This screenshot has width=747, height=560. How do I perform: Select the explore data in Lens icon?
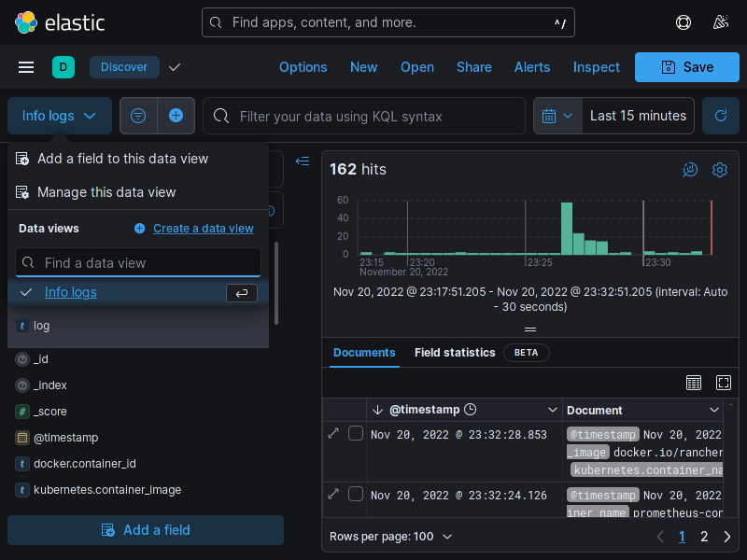[x=690, y=170]
